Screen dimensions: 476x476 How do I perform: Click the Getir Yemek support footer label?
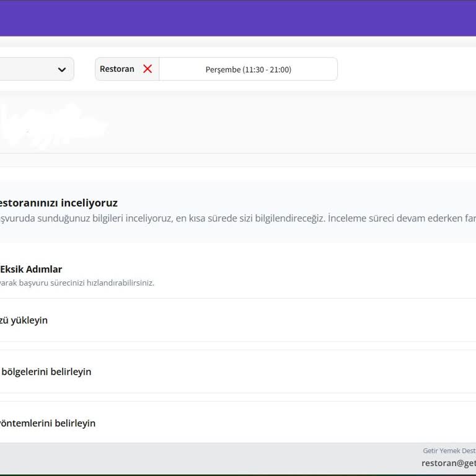tap(449, 451)
